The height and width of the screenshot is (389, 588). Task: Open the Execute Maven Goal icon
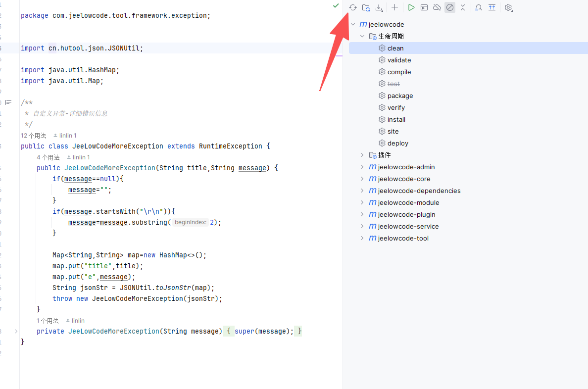pyautogui.click(x=424, y=7)
